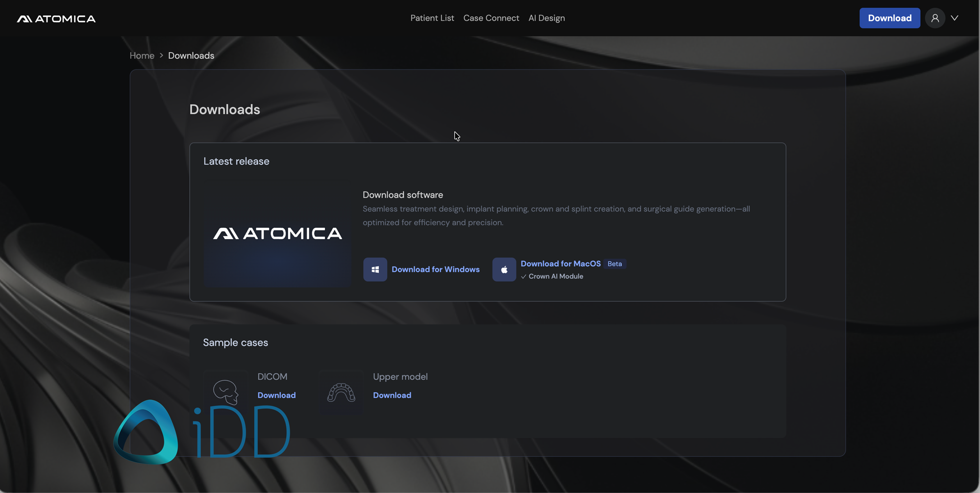Click the Beta badge next to MacOS

[x=615, y=264]
